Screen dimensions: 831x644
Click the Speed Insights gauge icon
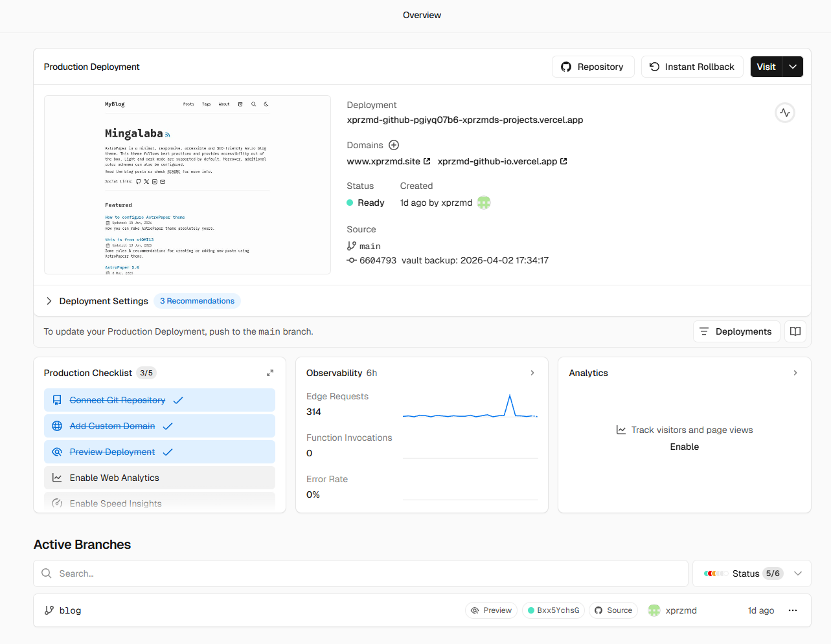coord(57,504)
